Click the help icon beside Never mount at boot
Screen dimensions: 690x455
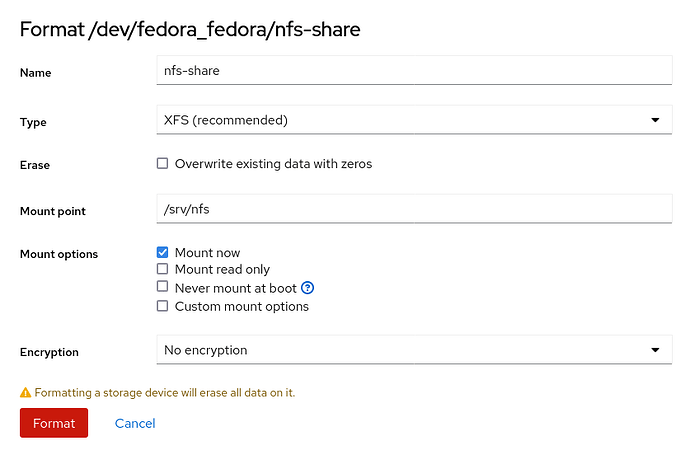[x=308, y=288]
